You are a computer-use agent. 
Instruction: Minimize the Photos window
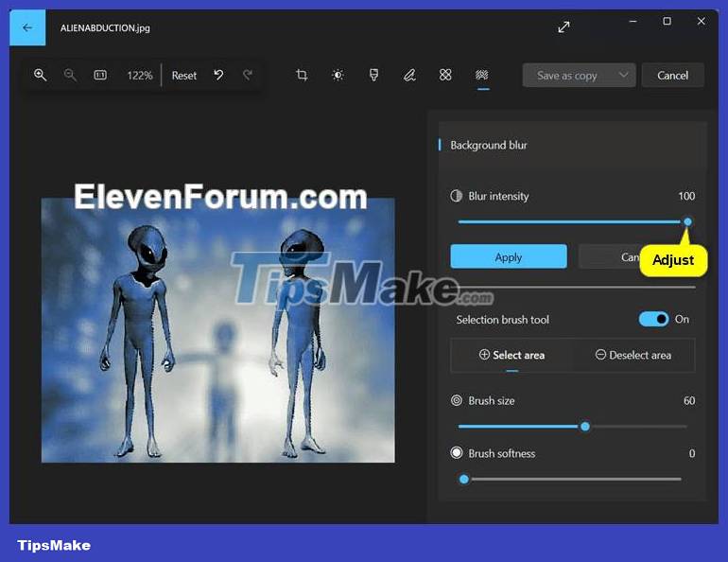coord(633,21)
